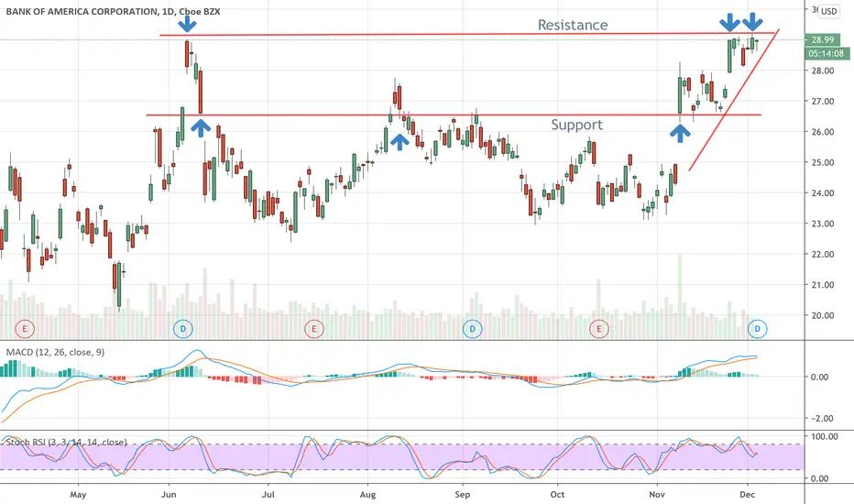Screen dimensions: 854x504
Task: Select the Stoch RSI indicator legend
Action: [67, 442]
